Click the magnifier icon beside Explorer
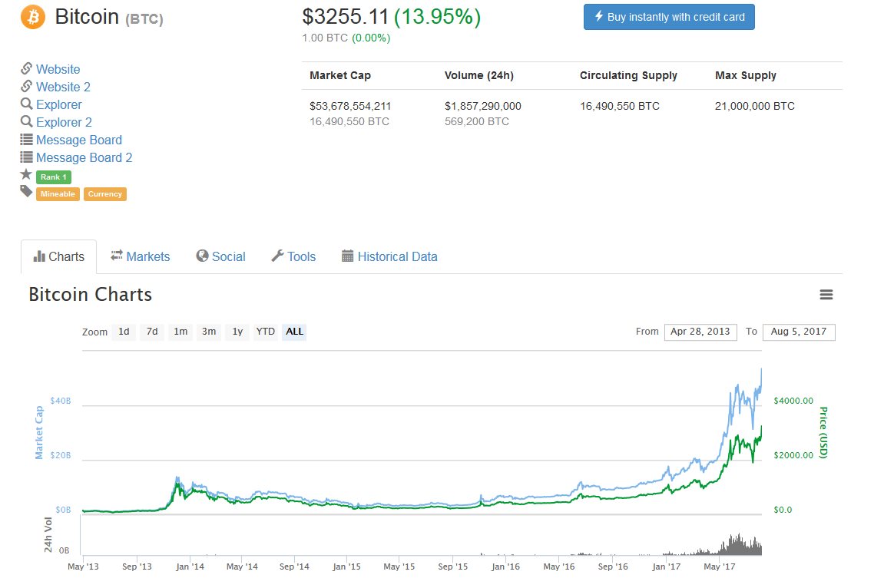The height and width of the screenshot is (588, 884). 27,104
